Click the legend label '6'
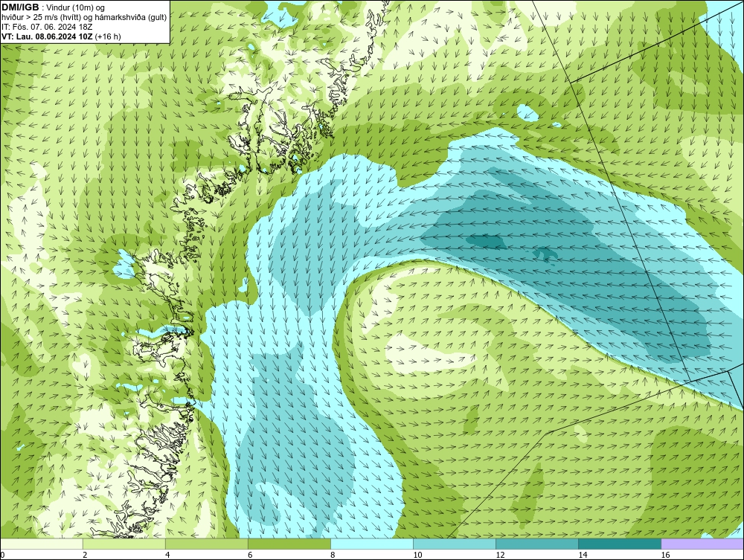 point(250,556)
